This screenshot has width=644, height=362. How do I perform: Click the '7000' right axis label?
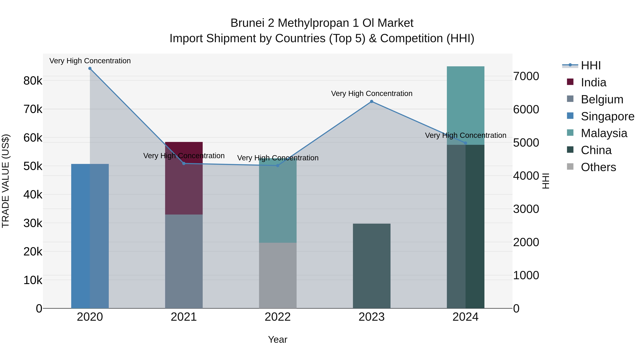click(526, 76)
